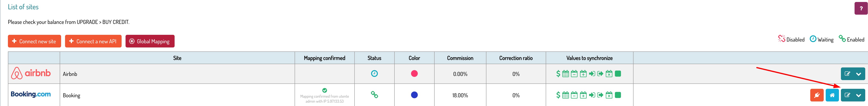Click the check-in arrow sync icon for Booking
This screenshot has height=106, width=868.
tap(592, 95)
